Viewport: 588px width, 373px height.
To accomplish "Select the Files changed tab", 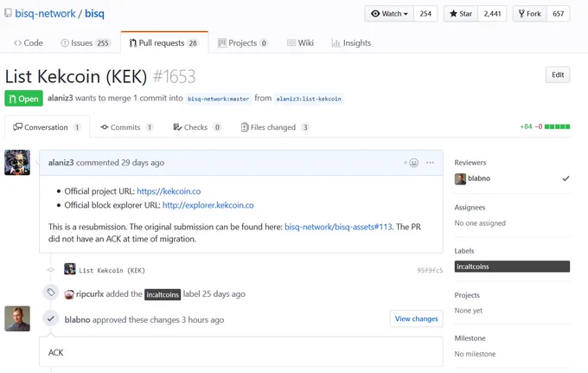I will pyautogui.click(x=275, y=127).
